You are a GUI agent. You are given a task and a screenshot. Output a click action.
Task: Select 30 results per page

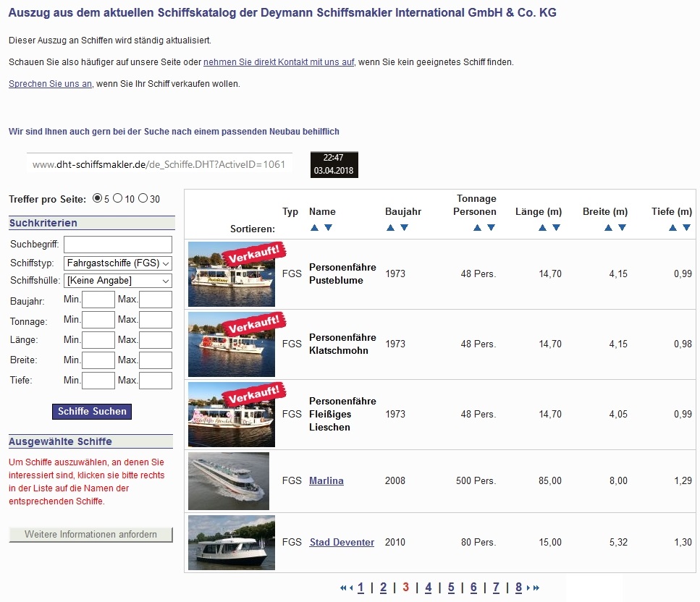[143, 198]
